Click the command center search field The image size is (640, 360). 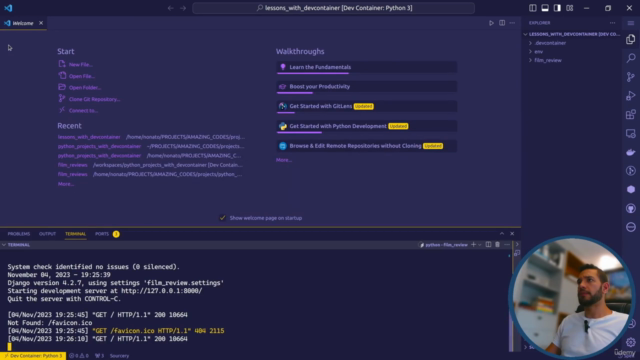click(x=333, y=8)
